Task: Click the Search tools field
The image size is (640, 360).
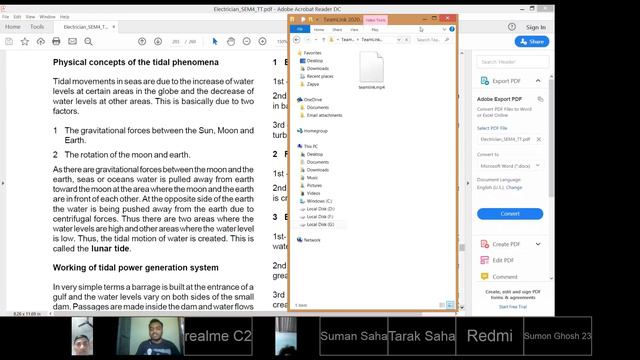Action: (513, 62)
